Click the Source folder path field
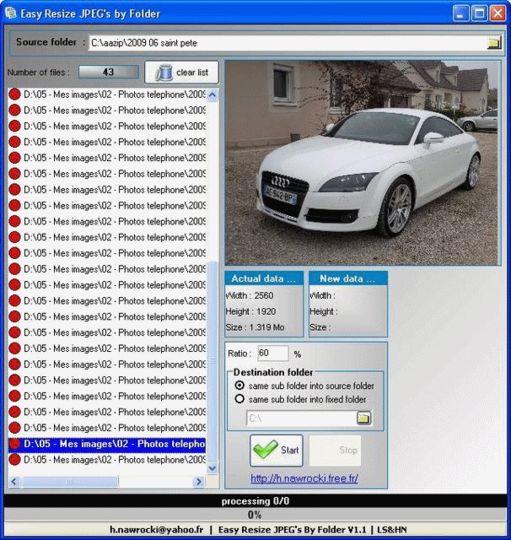Screen dimensions: 511x540 pyautogui.click(x=288, y=43)
